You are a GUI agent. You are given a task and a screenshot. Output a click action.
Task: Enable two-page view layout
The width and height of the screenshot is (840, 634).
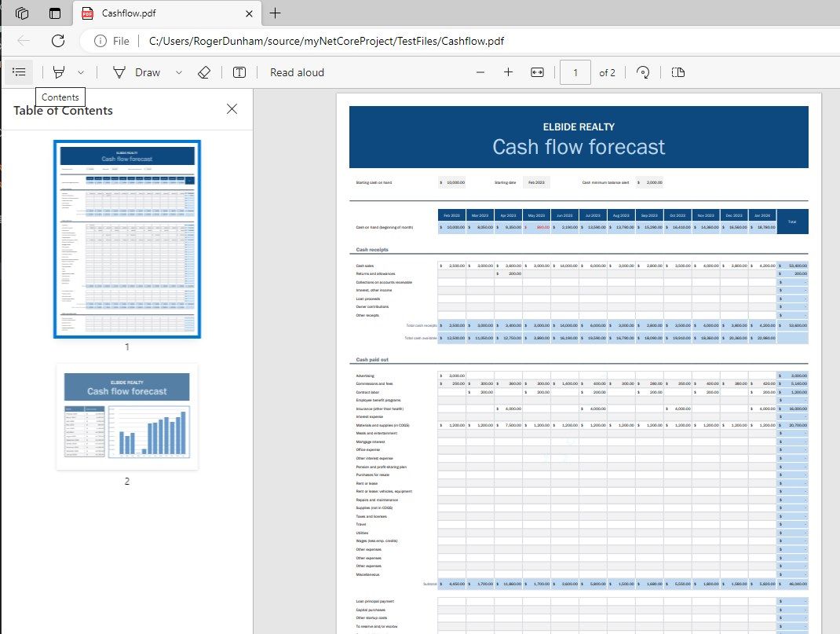click(677, 71)
